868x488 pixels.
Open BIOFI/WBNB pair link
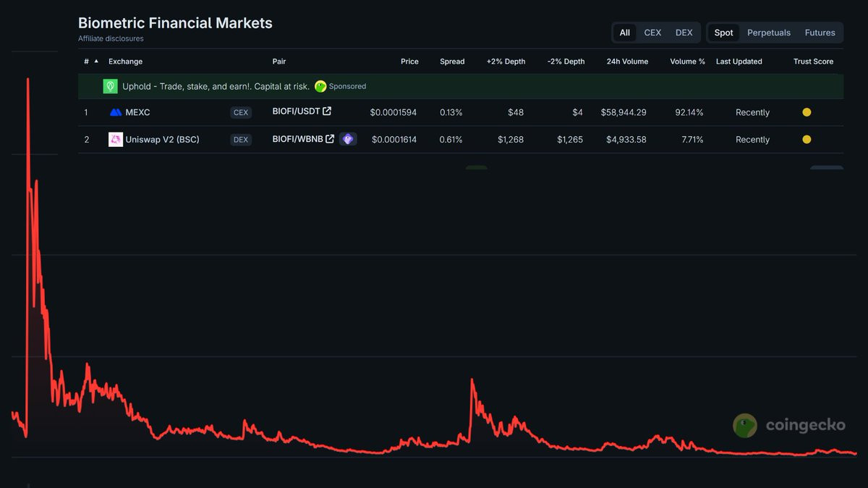(x=297, y=139)
